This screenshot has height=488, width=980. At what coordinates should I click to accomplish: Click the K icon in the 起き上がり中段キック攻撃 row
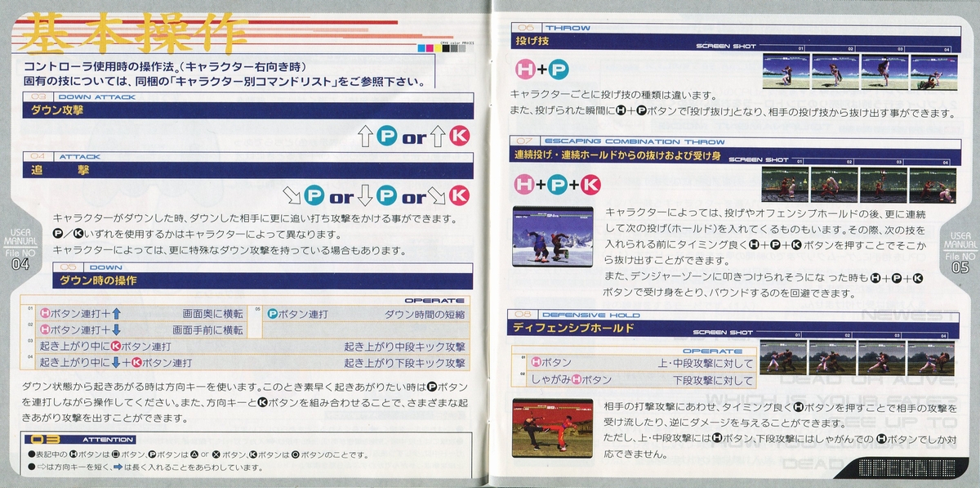coord(114,347)
